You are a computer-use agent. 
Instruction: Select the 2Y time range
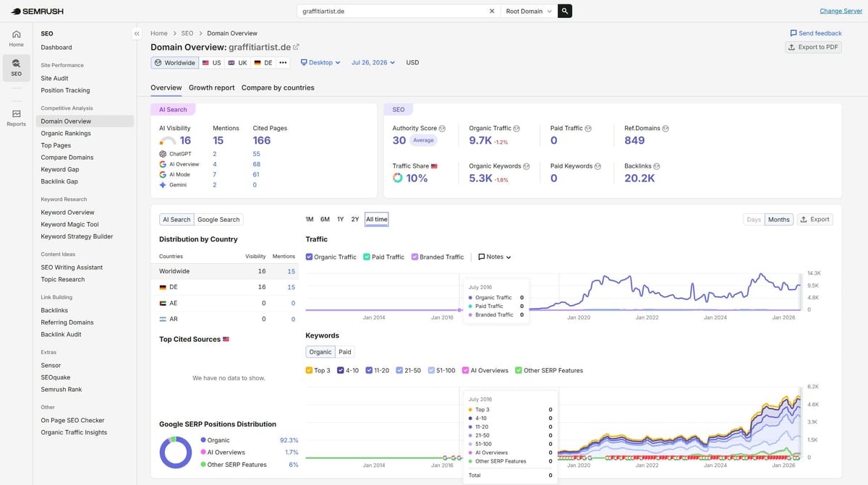coord(355,219)
